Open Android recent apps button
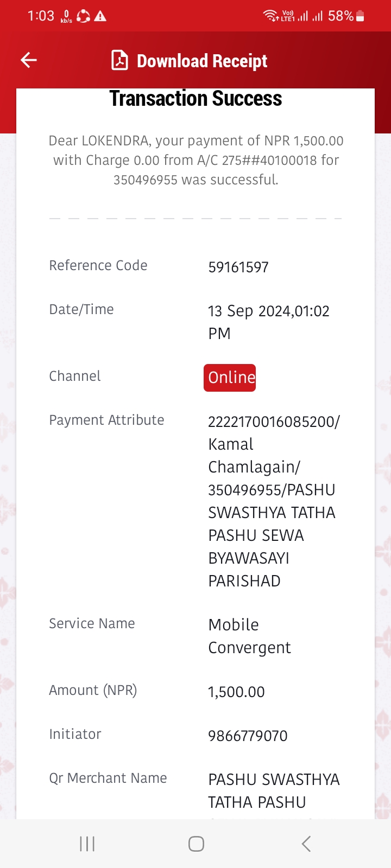 pos(87,844)
